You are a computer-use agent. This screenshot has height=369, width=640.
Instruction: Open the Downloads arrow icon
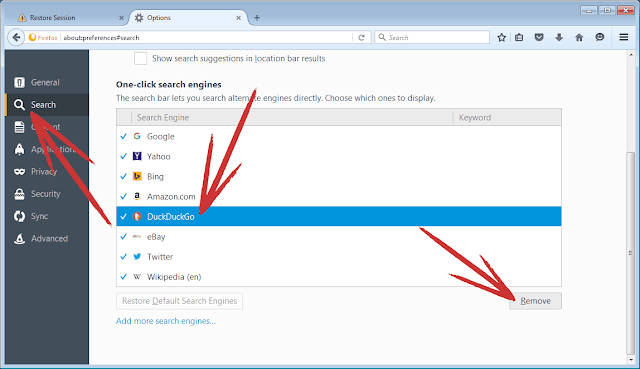(559, 38)
